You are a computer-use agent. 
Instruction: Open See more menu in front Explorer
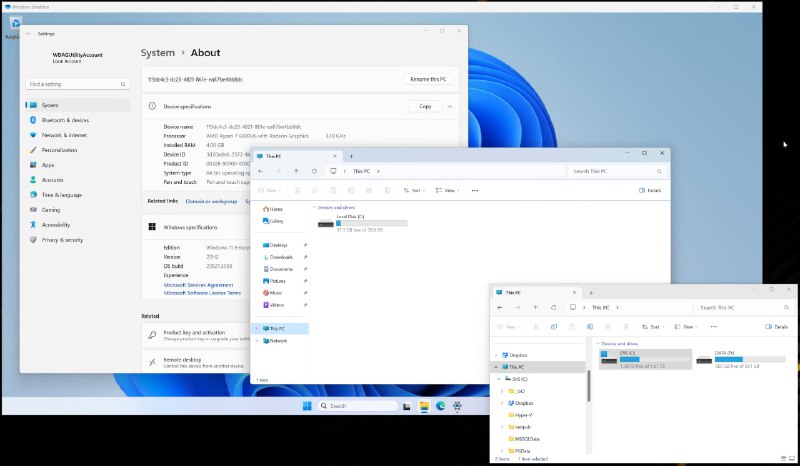713,327
